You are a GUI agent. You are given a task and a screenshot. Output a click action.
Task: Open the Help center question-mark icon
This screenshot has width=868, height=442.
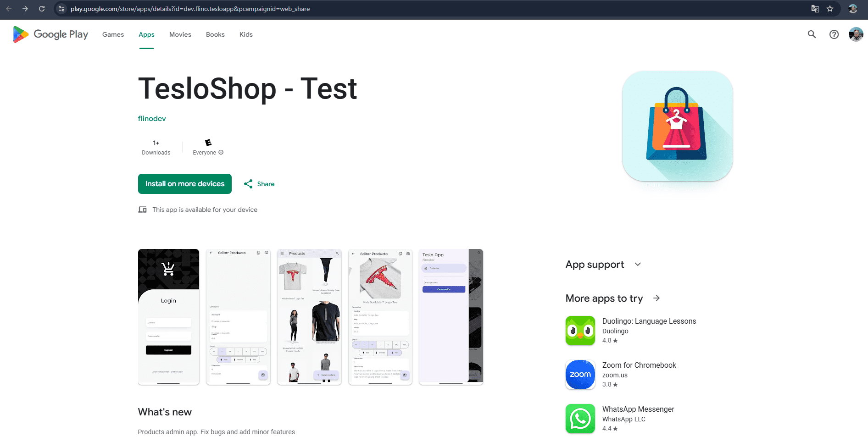coord(834,34)
